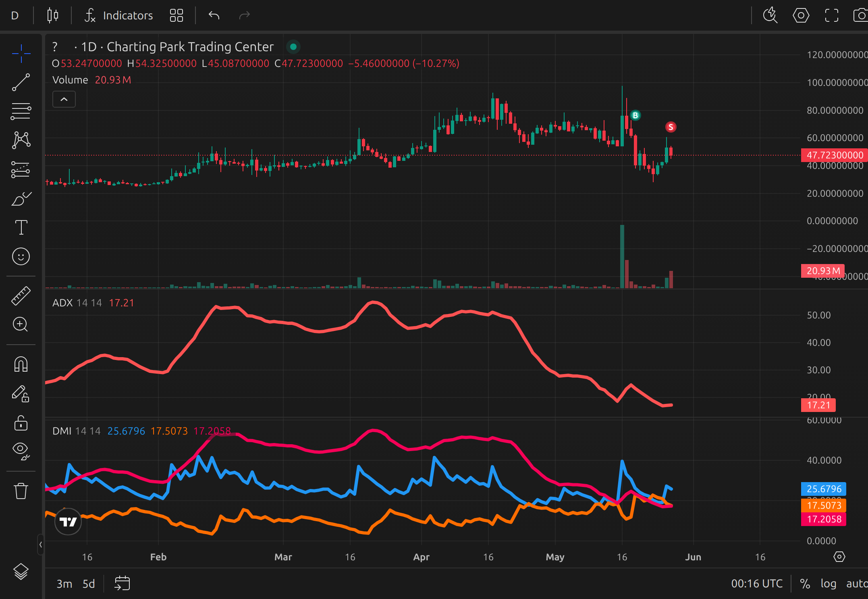Open the emoji icons tool
Screen dimensions: 868x599
pyautogui.click(x=21, y=256)
